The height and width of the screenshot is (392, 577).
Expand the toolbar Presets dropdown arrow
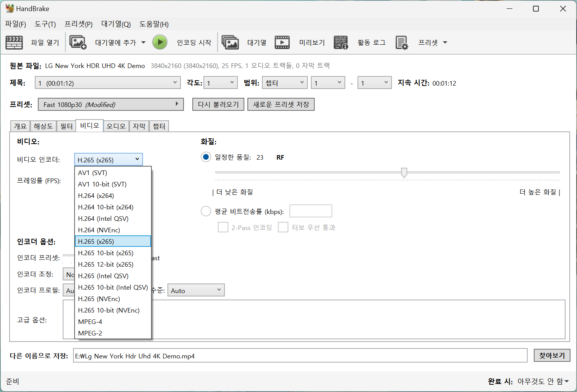(445, 42)
